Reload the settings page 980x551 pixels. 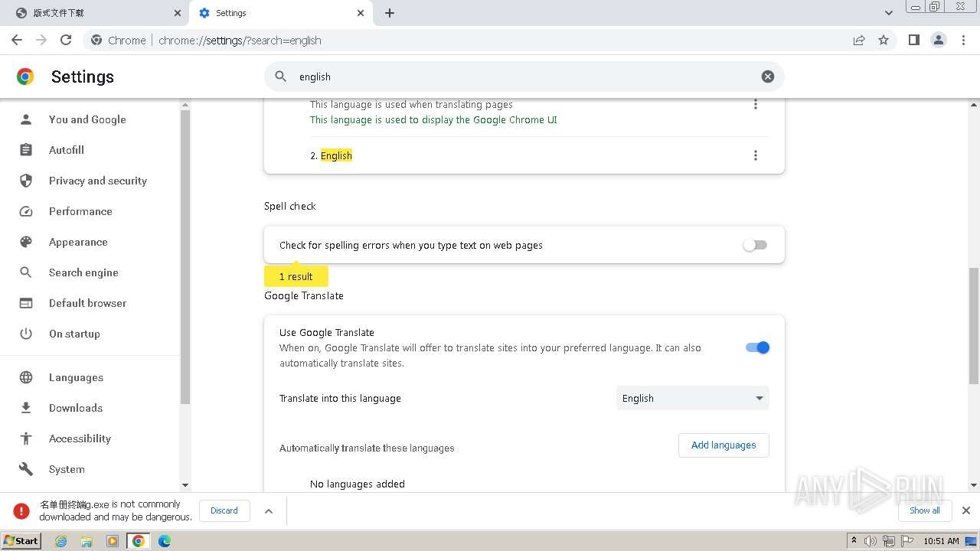66,40
